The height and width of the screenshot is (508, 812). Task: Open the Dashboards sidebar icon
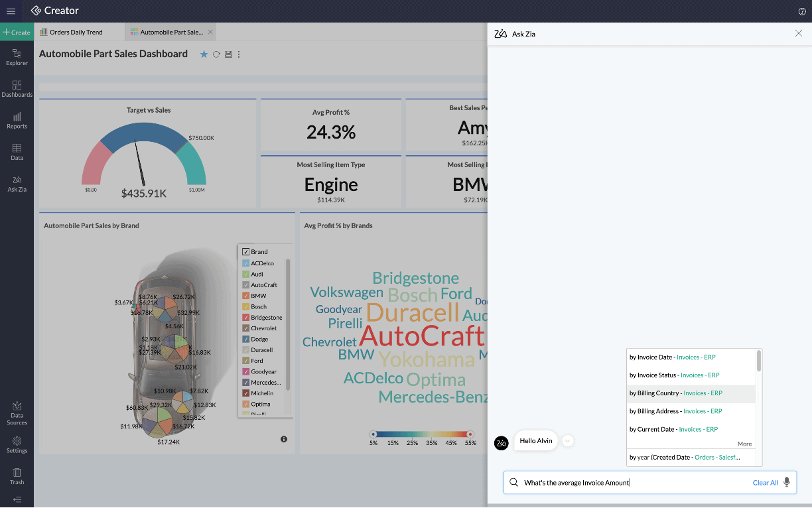(17, 89)
